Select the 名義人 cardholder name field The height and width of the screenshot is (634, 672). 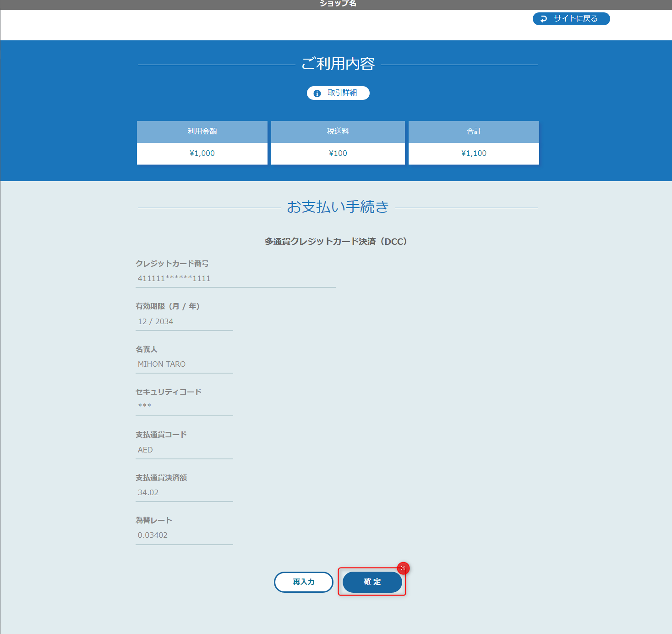tap(184, 364)
